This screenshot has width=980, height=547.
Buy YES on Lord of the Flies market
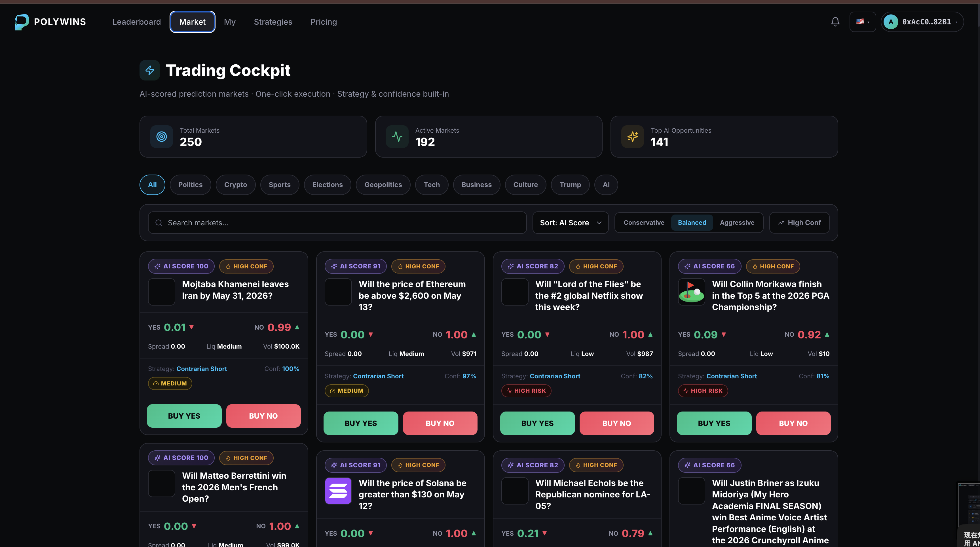click(x=537, y=423)
